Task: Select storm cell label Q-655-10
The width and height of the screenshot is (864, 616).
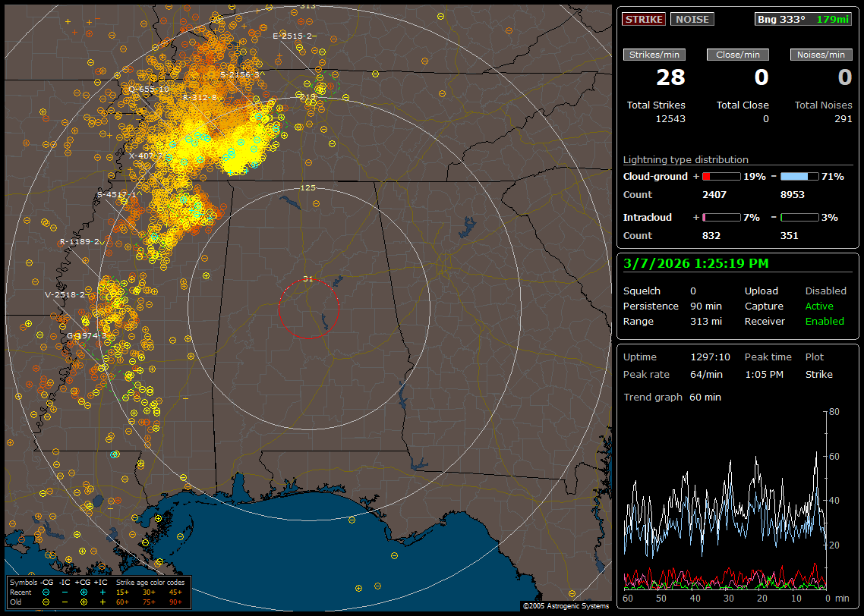Action: tap(149, 89)
